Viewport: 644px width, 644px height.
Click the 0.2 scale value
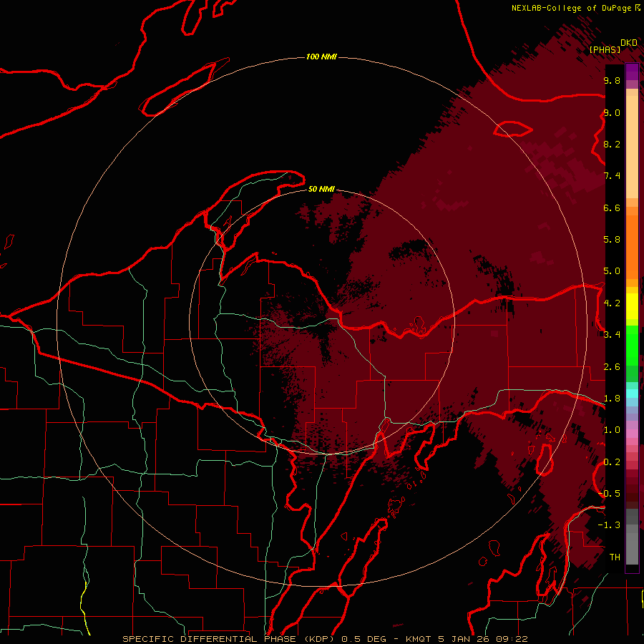tap(612, 462)
